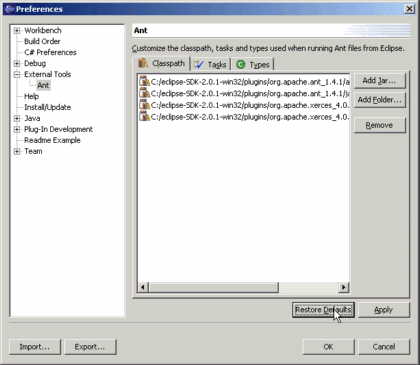Viewport: 420px width, 365px height.
Task: Click the Restore Defaults button
Action: [x=323, y=310]
